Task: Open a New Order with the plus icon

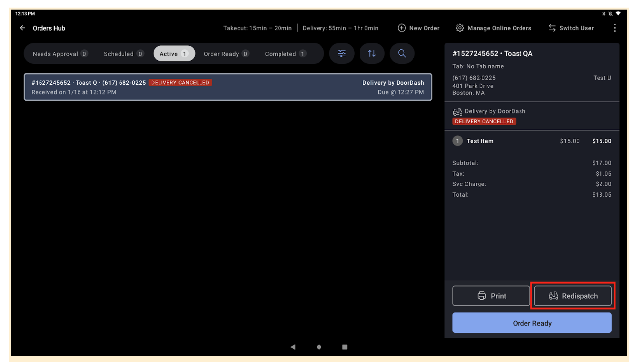Action: (x=401, y=28)
